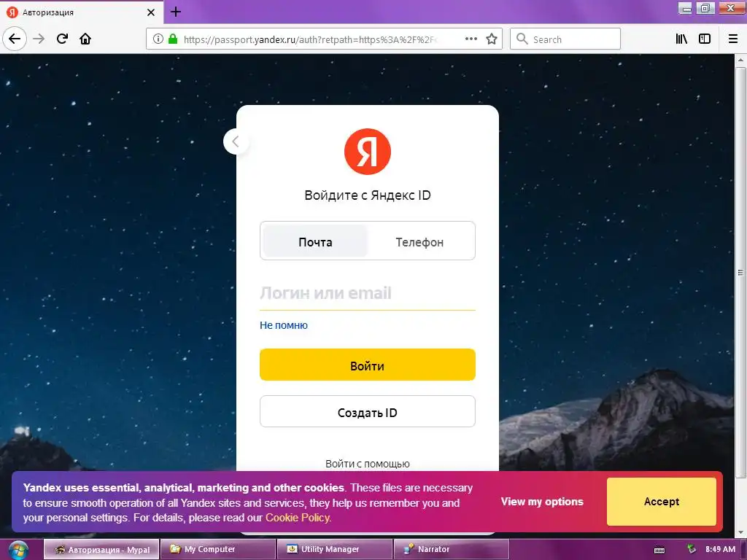Open the browser home page icon
The height and width of the screenshot is (560, 747).
click(x=85, y=39)
